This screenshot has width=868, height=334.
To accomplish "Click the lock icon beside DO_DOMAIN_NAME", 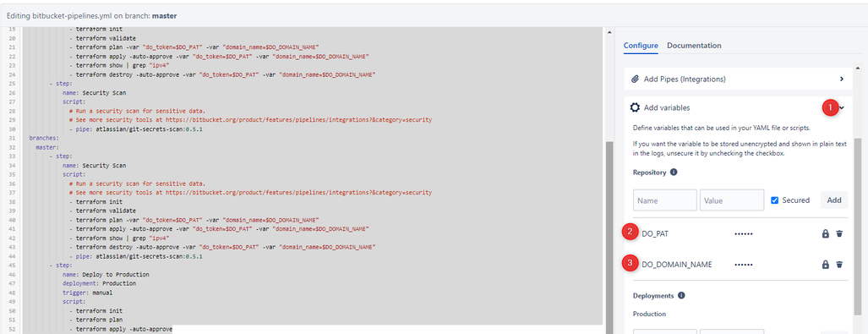I will 826,265.
